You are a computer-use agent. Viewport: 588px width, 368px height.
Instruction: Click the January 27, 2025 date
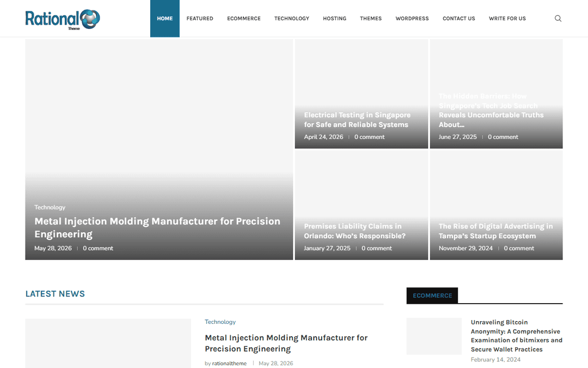click(x=327, y=248)
